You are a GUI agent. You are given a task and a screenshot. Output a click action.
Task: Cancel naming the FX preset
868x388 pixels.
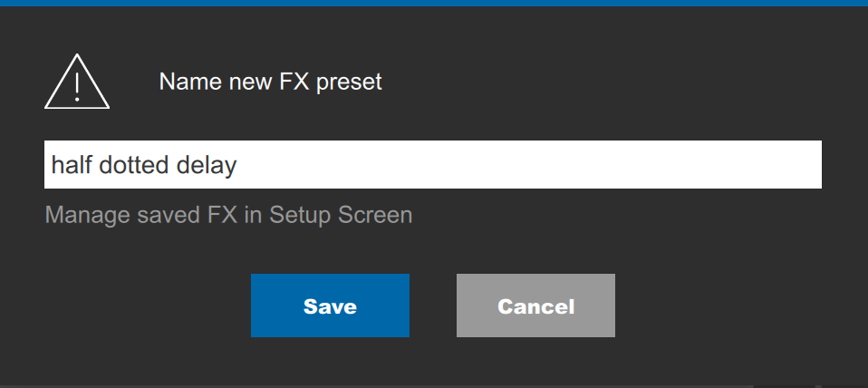point(535,306)
